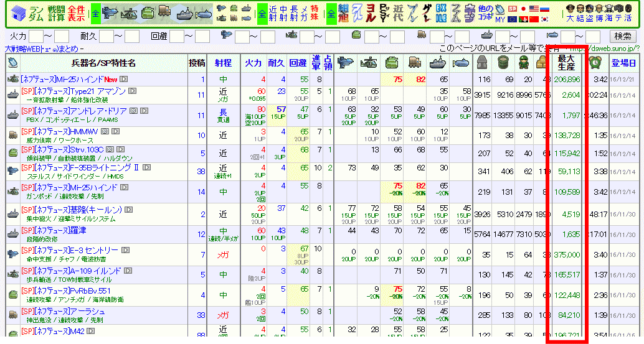Sort by the oil drum column header icon
The image size is (644, 344).
pyautogui.click(x=503, y=63)
